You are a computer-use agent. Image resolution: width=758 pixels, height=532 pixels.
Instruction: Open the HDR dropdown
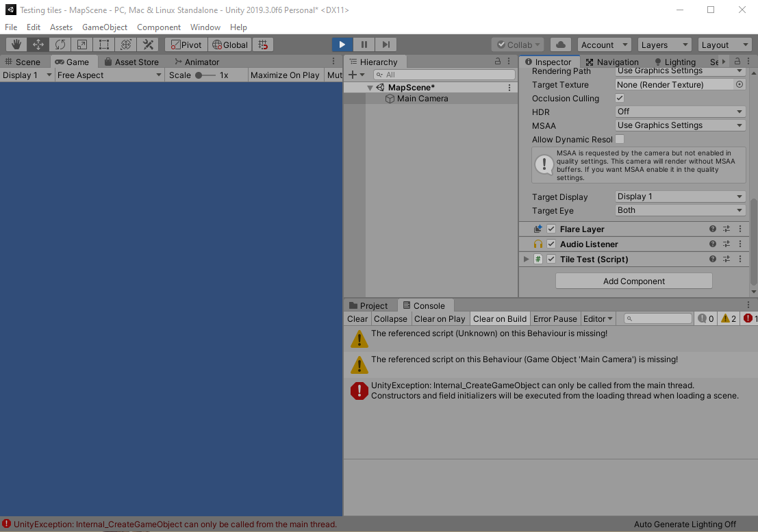pyautogui.click(x=680, y=112)
